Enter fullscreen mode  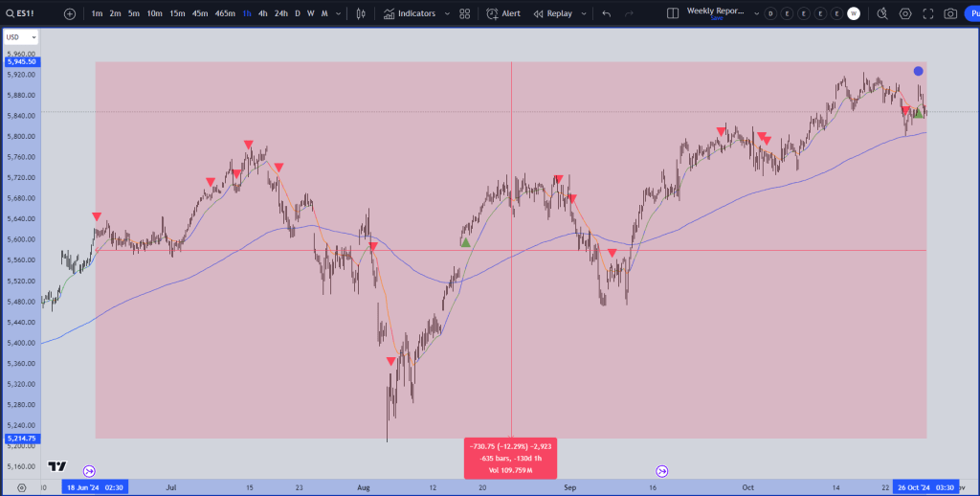[927, 13]
